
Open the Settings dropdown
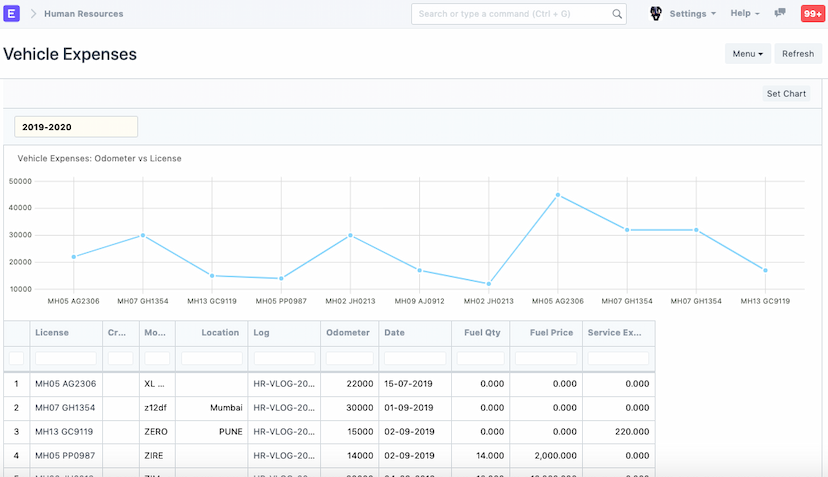(692, 14)
